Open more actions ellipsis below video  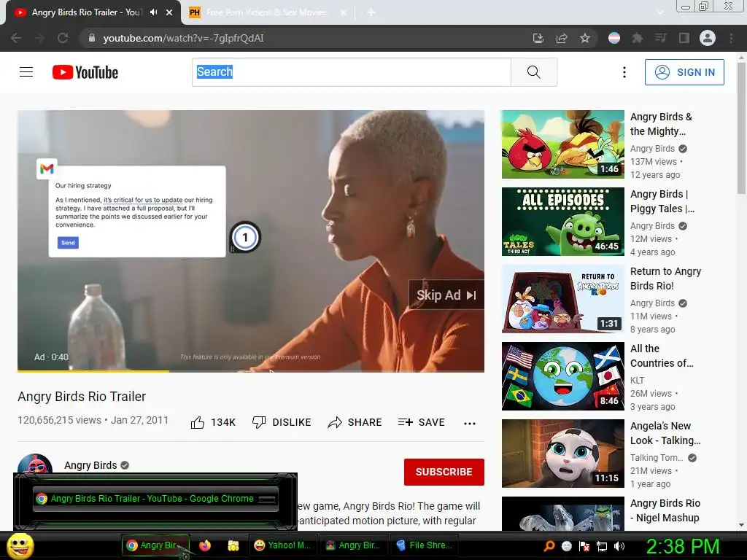click(470, 424)
